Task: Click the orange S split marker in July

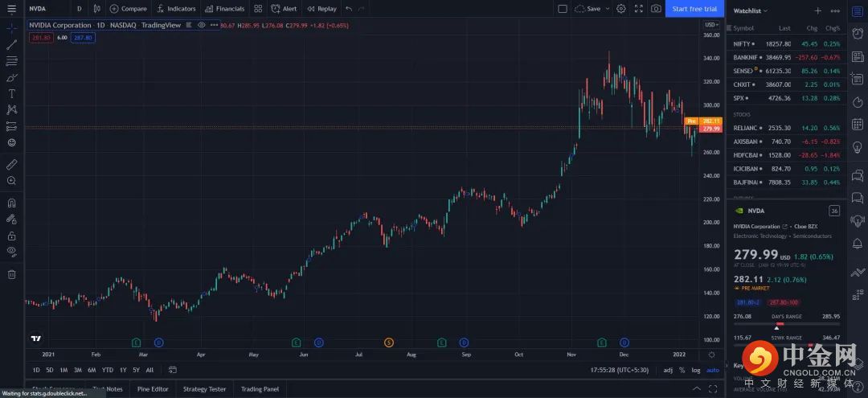Action: [389, 343]
